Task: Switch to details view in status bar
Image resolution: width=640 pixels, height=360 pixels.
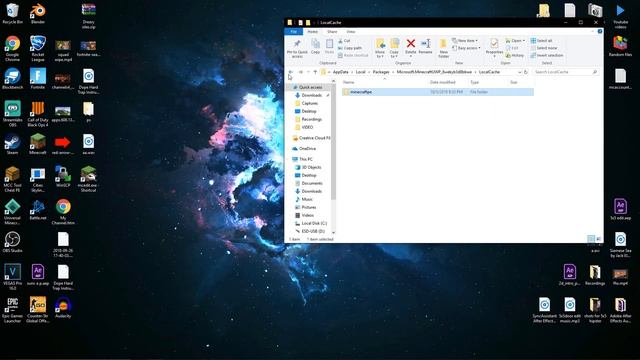Action: click(591, 239)
